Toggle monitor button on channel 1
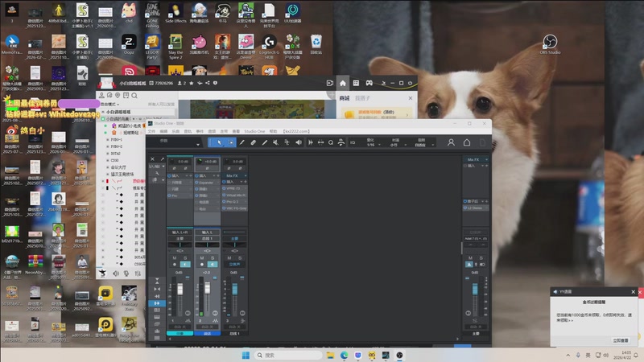This screenshot has width=644, height=362. point(185,264)
